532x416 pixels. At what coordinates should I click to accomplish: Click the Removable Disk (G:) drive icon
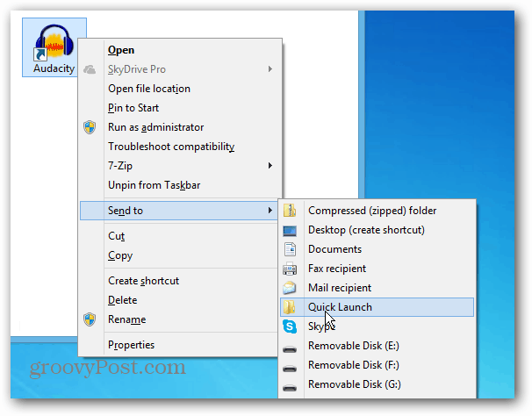290,388
